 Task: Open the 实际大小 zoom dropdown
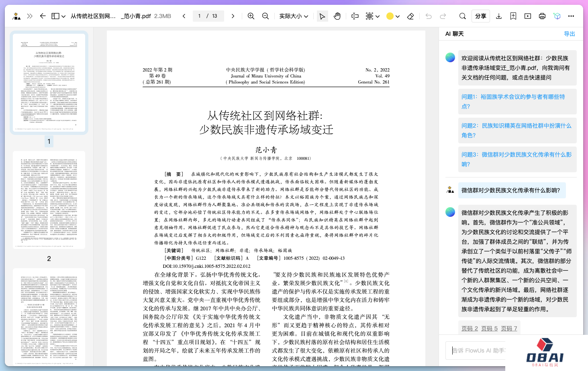(x=294, y=16)
